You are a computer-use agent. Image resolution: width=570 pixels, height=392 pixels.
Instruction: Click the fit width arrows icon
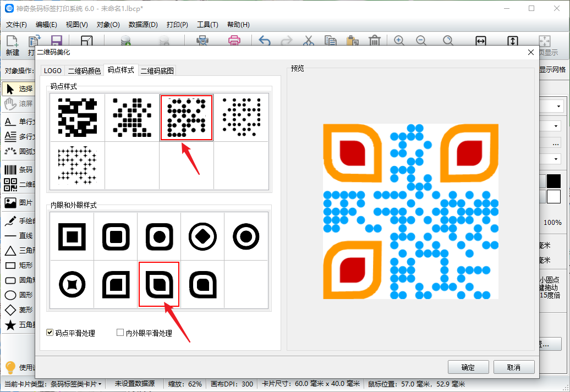[x=480, y=41]
